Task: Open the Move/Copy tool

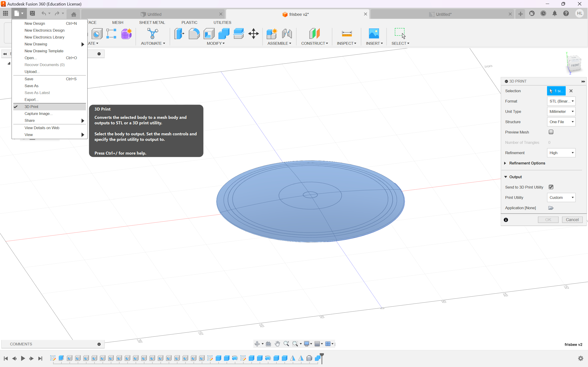Action: pyautogui.click(x=253, y=34)
